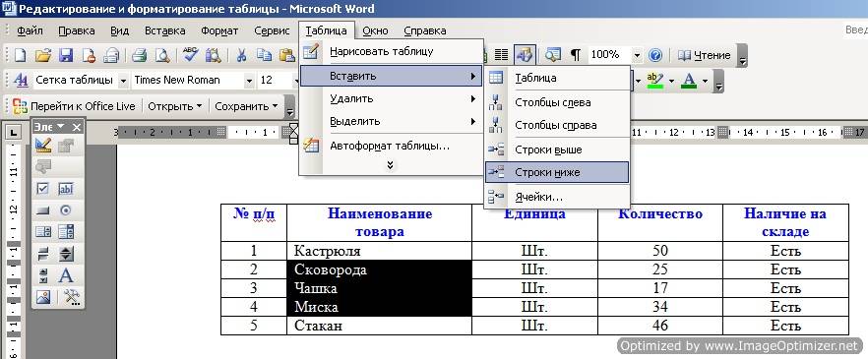Open the Формат menu
This screenshot has width=868, height=359.
(x=219, y=30)
